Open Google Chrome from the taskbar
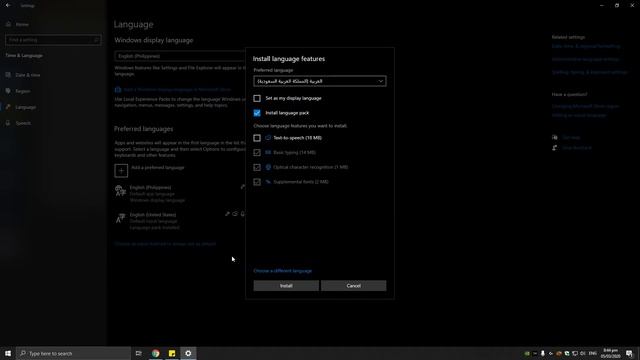 [x=156, y=353]
